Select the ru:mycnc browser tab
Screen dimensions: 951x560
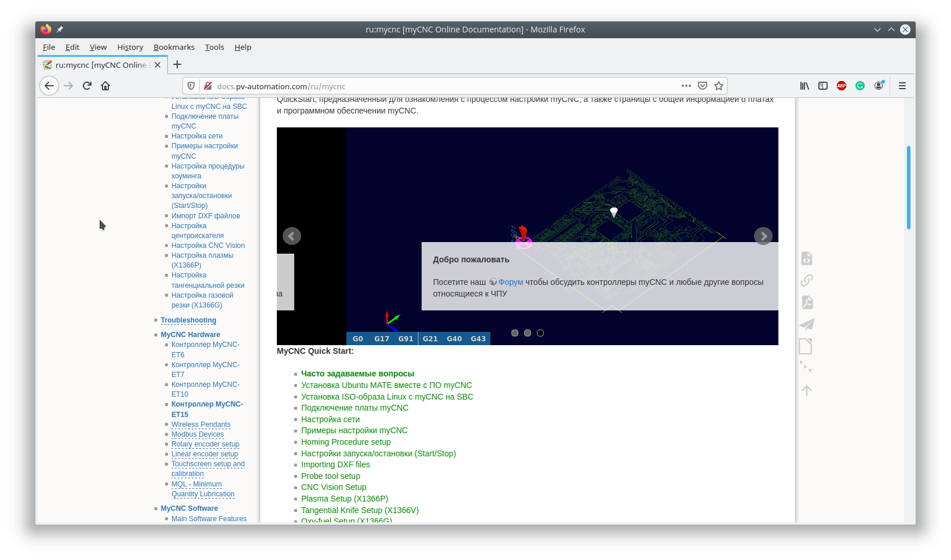103,65
